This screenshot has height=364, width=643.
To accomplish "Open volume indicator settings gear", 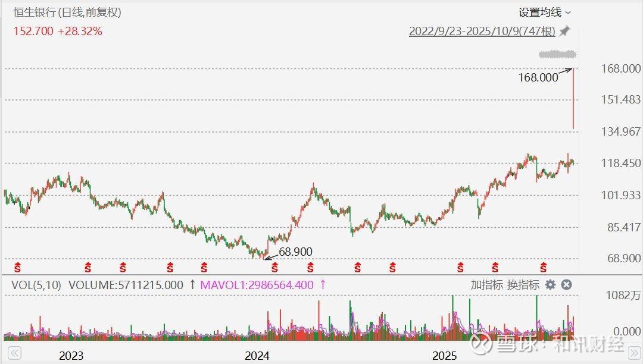I will tap(550, 284).
